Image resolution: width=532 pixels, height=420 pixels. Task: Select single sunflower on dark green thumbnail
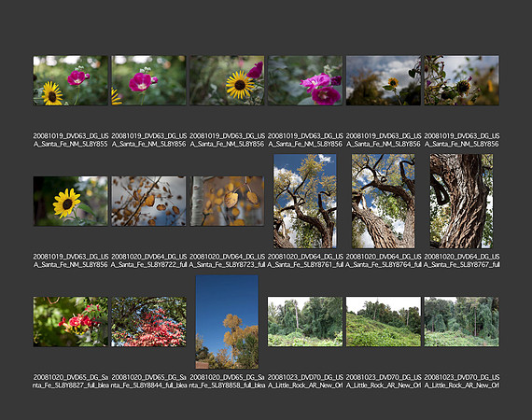click(x=71, y=201)
